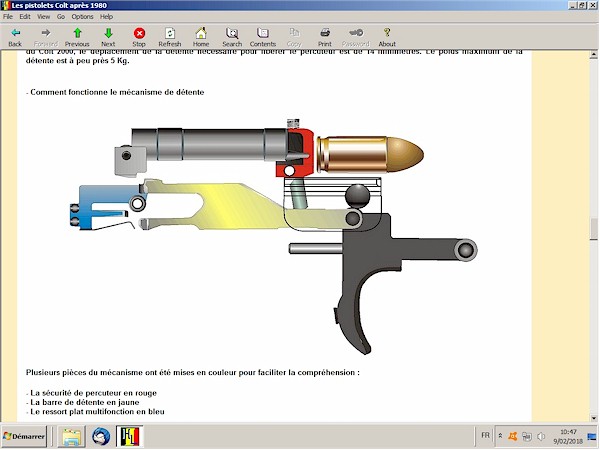This screenshot has width=600, height=450.
Task: Go to the Previous page
Action: 77,37
